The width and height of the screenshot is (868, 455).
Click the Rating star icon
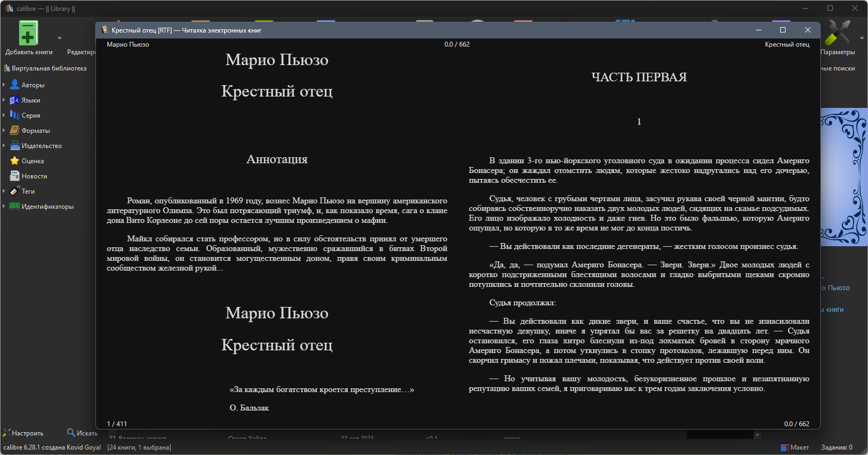pyautogui.click(x=15, y=161)
